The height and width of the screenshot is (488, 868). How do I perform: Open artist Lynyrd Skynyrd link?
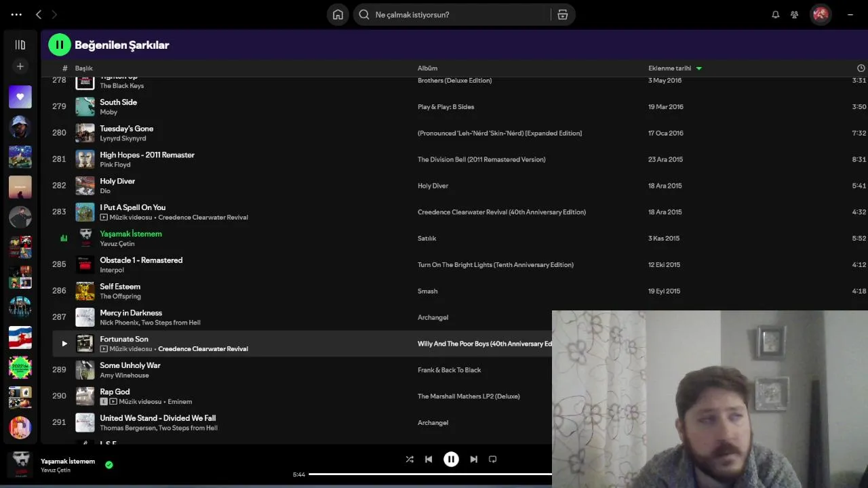[x=123, y=138]
